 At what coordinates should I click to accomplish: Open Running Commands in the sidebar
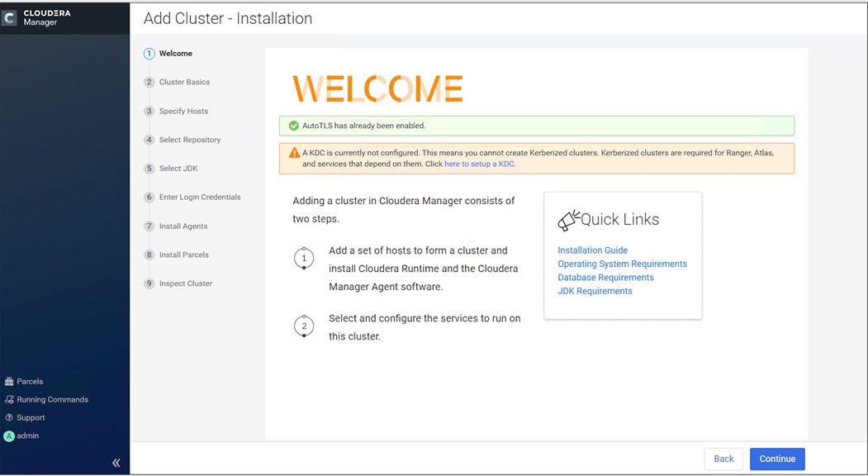click(x=46, y=399)
